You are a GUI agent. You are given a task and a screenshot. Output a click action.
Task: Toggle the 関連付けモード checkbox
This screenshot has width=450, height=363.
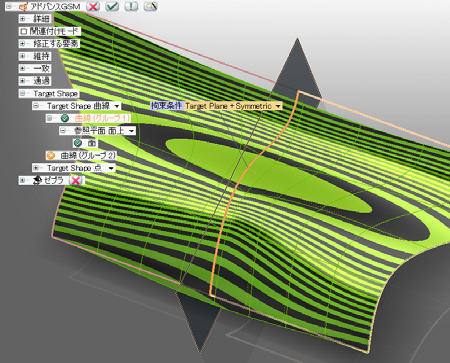tap(24, 31)
